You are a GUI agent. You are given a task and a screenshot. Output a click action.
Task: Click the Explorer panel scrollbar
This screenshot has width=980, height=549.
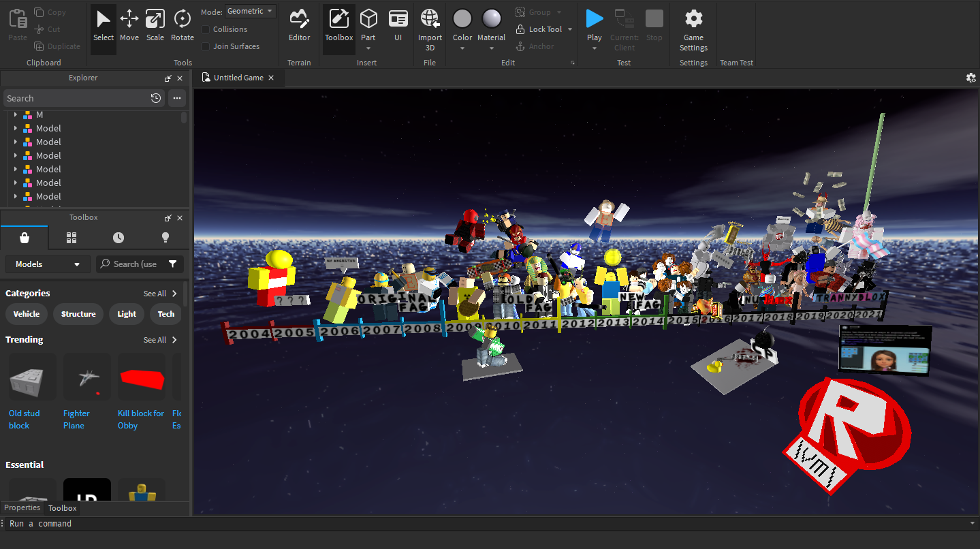point(184,116)
